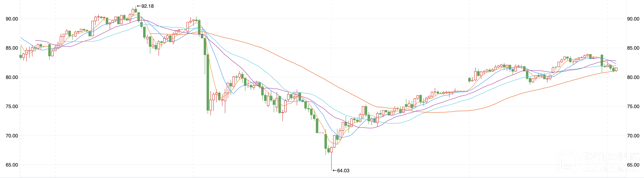Image resolution: width=644 pixels, height=178 pixels.
Task: Select the last candlestick at the right edge
Action: [x=616, y=69]
